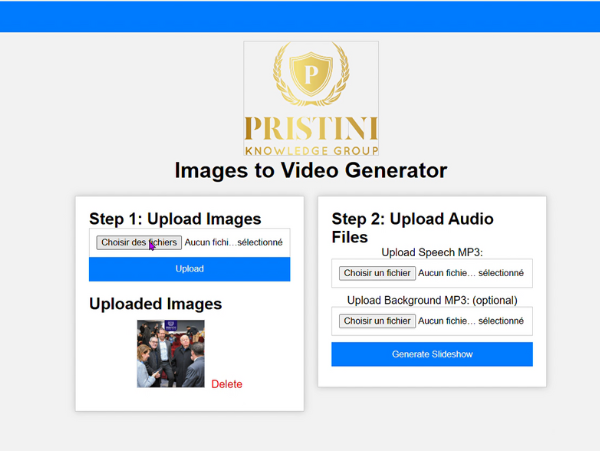Click the 'Uploaded Images' heading

155,304
